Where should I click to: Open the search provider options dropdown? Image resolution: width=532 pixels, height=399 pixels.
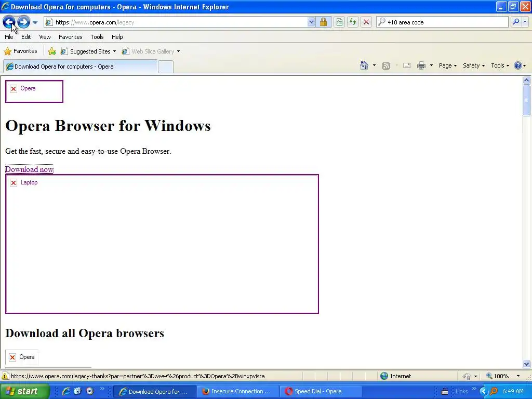coord(525,22)
